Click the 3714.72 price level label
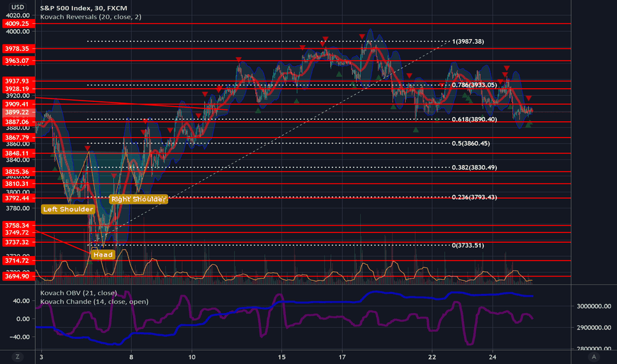 [19, 261]
